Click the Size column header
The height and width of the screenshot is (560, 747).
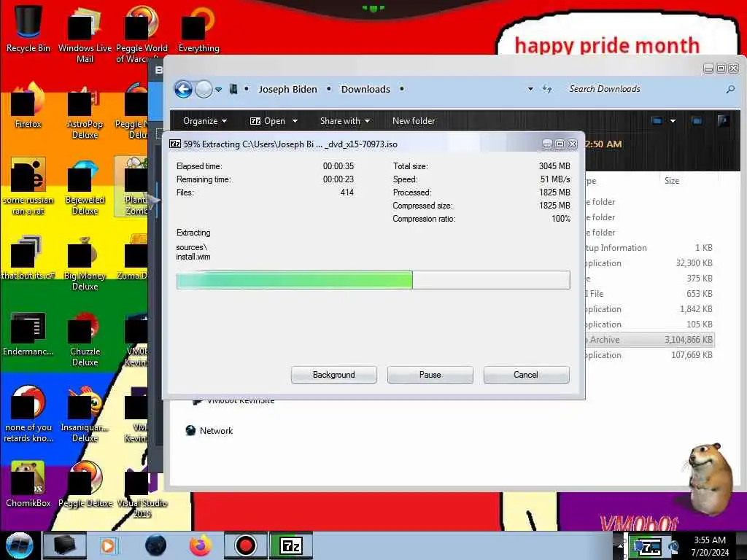tap(672, 181)
